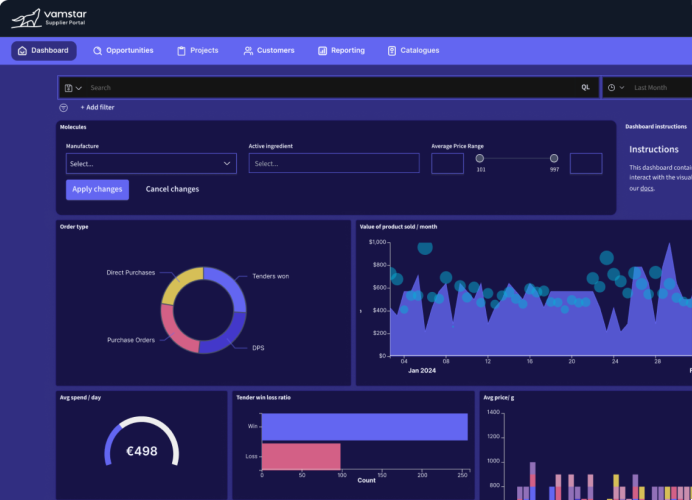The height and width of the screenshot is (500, 692).
Task: Click the pink Loss bar
Action: point(301,457)
